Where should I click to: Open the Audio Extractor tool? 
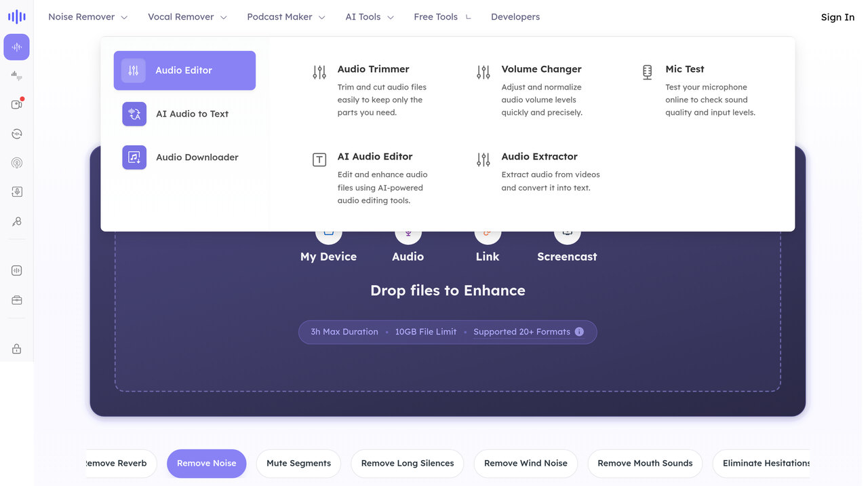tap(539, 157)
